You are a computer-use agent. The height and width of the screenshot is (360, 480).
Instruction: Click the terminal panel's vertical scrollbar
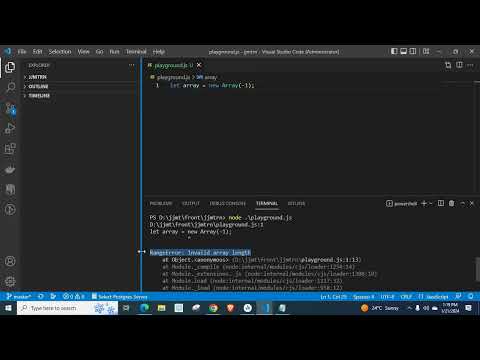tap(477, 269)
